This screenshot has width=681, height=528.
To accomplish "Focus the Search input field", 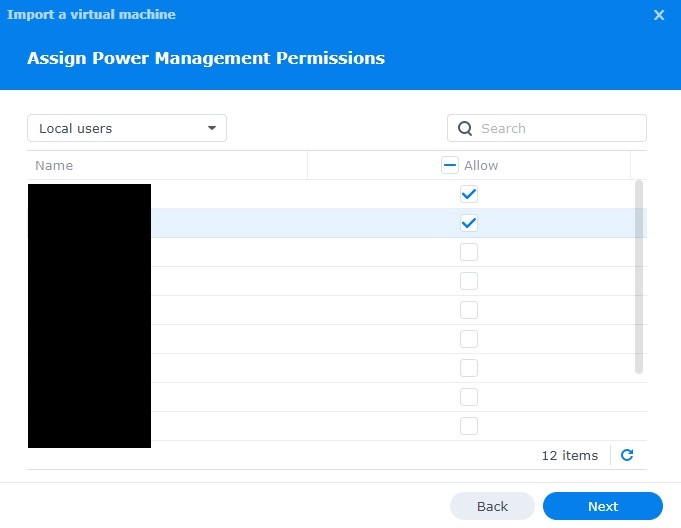I will pyautogui.click(x=547, y=128).
